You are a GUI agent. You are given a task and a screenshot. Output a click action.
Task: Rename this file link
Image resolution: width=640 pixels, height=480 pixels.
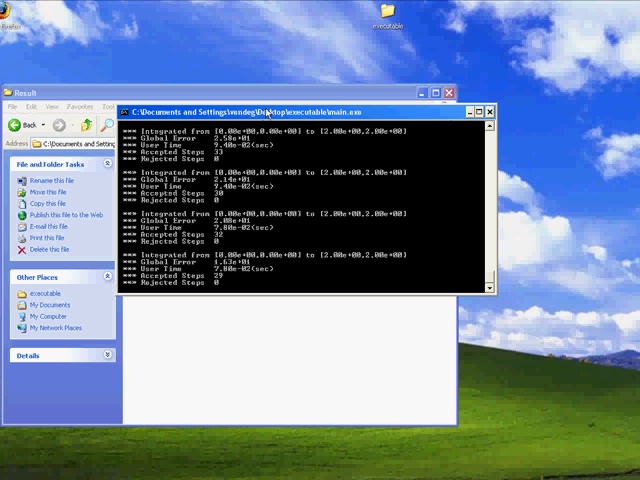coord(52,180)
